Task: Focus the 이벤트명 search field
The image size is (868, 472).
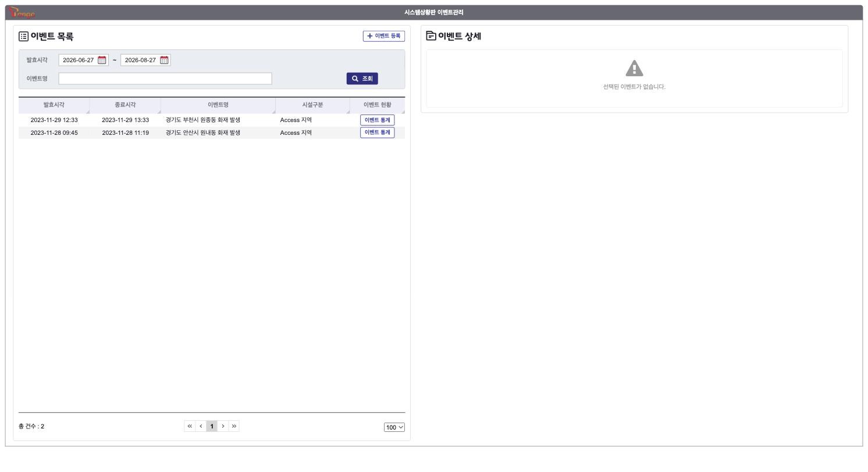Action: click(x=165, y=78)
